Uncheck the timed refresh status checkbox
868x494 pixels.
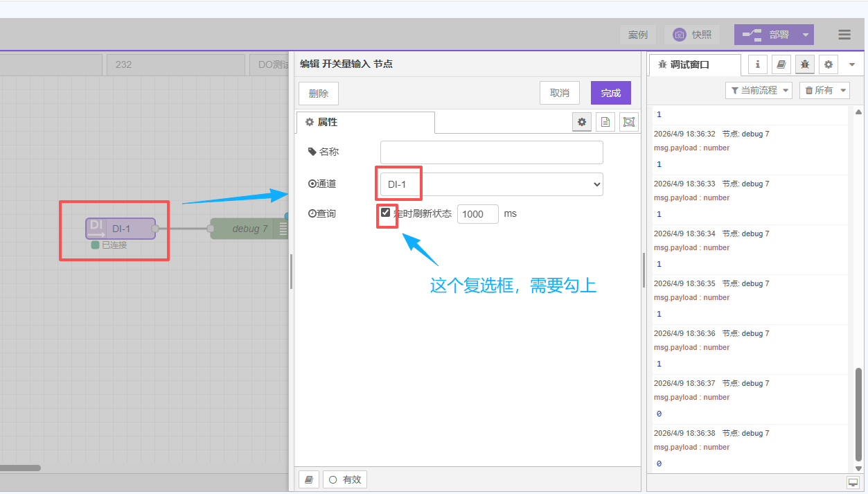tap(386, 213)
